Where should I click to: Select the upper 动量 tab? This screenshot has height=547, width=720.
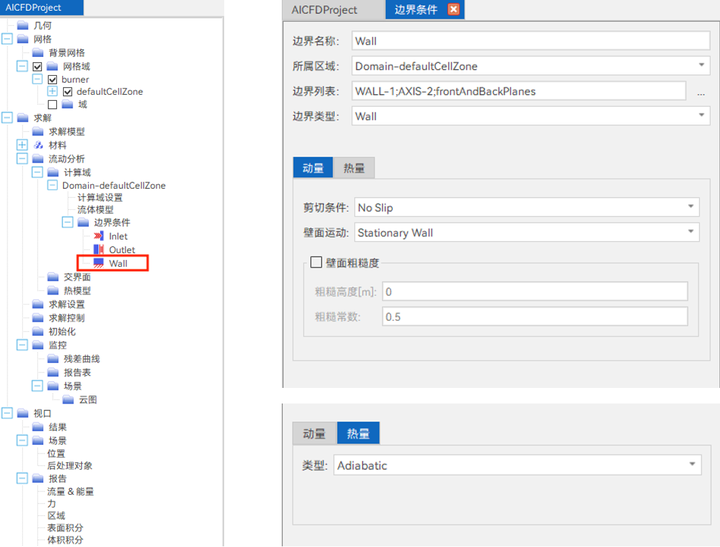click(x=313, y=168)
